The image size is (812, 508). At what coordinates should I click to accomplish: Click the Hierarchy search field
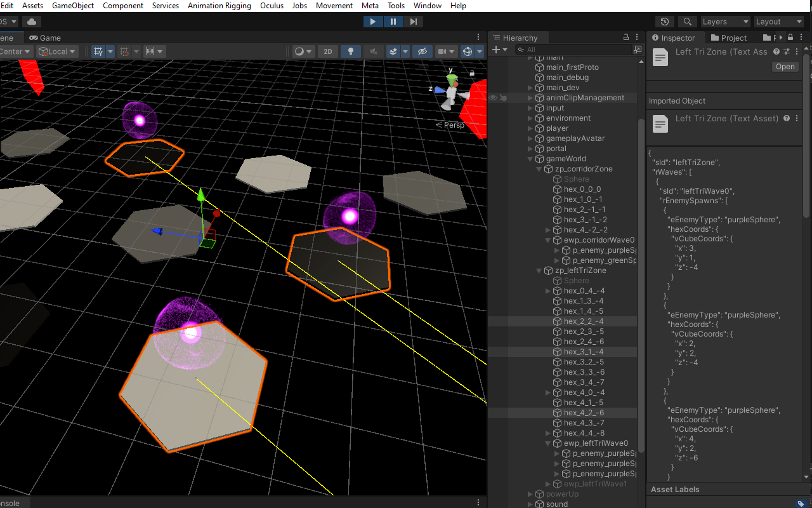[577, 50]
